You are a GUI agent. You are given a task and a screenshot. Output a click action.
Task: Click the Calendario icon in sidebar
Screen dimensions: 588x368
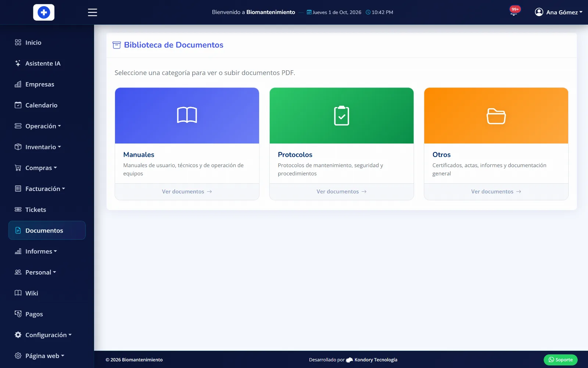click(x=18, y=105)
